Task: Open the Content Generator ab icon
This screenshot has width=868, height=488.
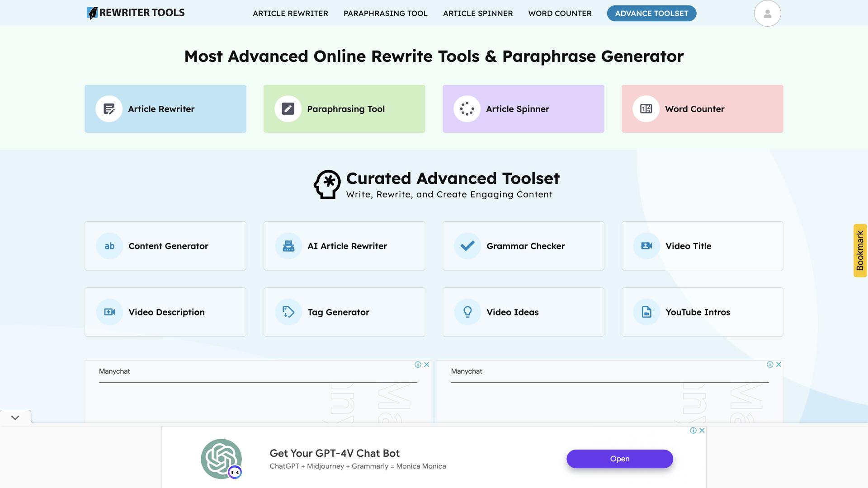Action: click(x=108, y=246)
